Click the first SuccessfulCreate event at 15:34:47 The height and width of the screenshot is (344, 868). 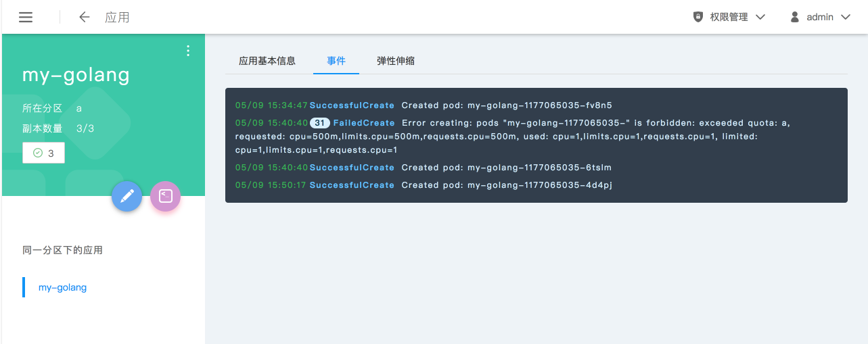pyautogui.click(x=352, y=105)
